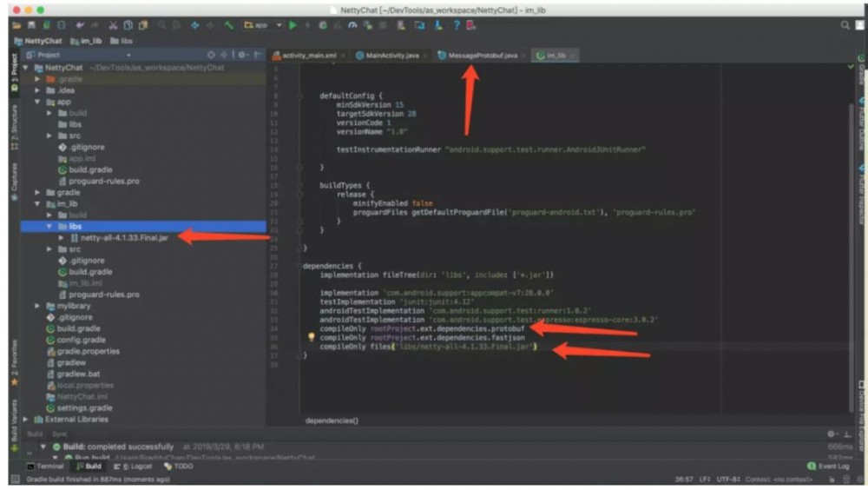Open the Logcat tool window tab

click(x=133, y=467)
